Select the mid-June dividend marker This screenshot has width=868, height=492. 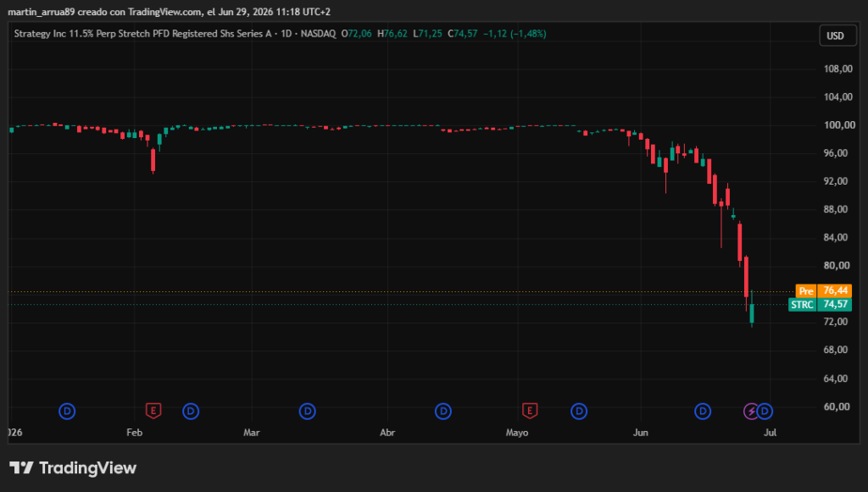703,412
